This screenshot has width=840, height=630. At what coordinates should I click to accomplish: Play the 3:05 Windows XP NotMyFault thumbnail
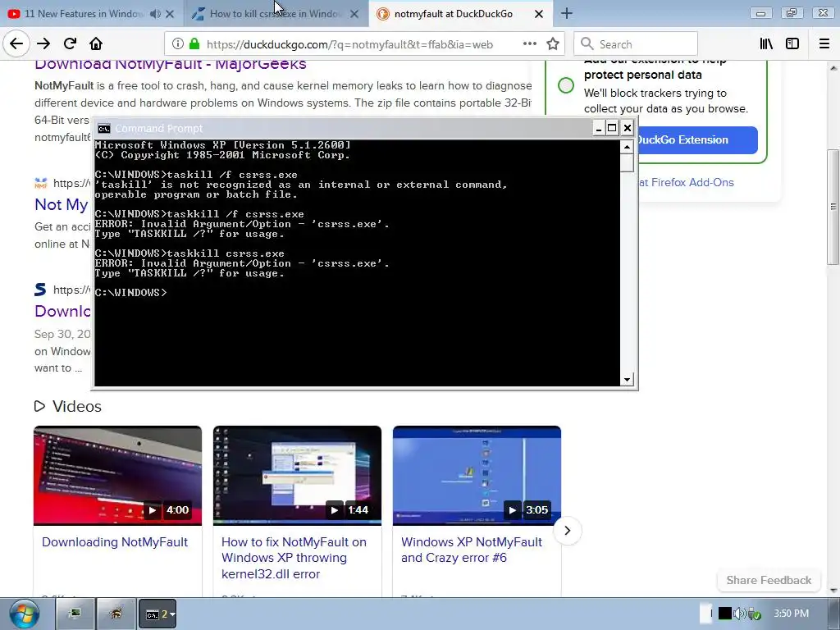coord(477,476)
